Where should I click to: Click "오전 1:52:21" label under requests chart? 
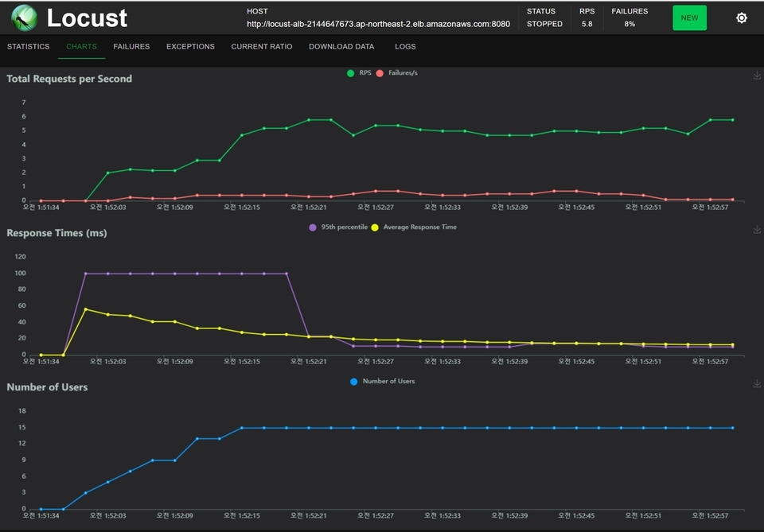[x=309, y=208]
